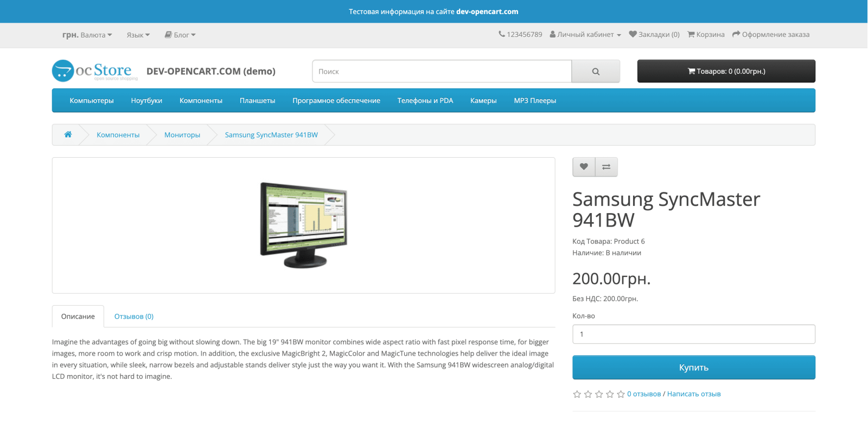Click the Купить buy button
Screen dimensions: 868x425
tap(694, 368)
